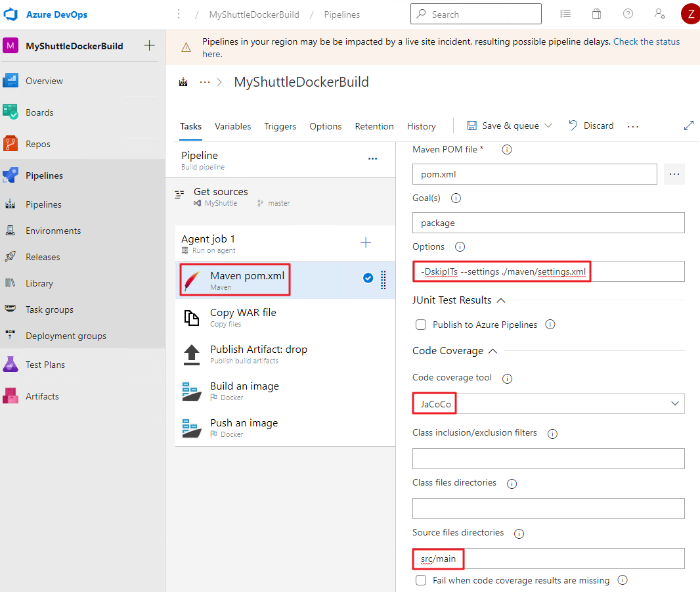Toggle full screen with the expand arrows icon
This screenshot has width=700, height=592.
689,126
